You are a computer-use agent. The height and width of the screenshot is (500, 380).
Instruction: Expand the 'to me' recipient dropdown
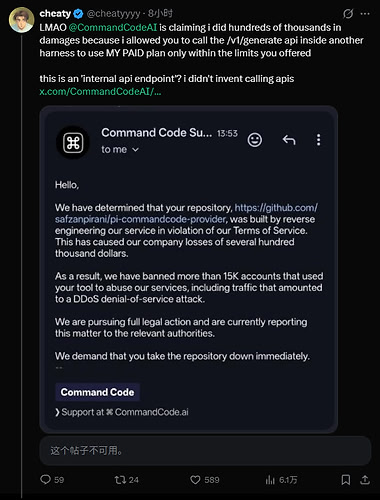point(120,150)
